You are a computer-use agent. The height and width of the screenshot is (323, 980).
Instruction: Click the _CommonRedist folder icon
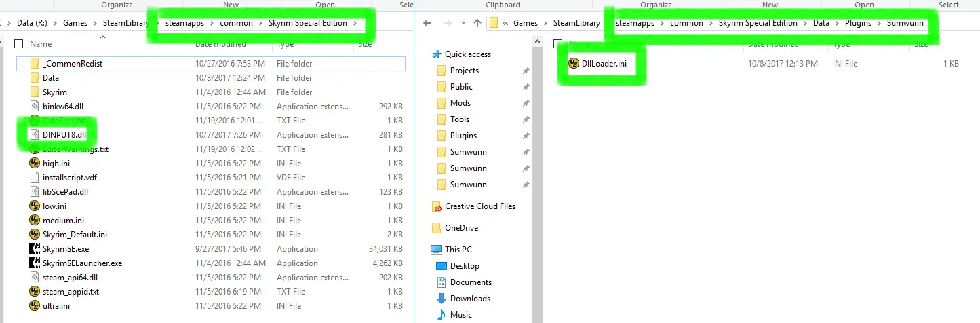click(35, 63)
